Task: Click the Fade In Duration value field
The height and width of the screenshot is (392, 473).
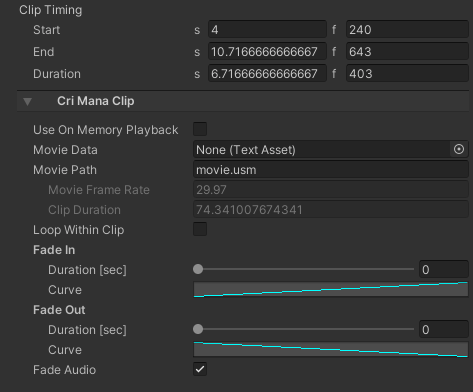Action: [x=444, y=269]
